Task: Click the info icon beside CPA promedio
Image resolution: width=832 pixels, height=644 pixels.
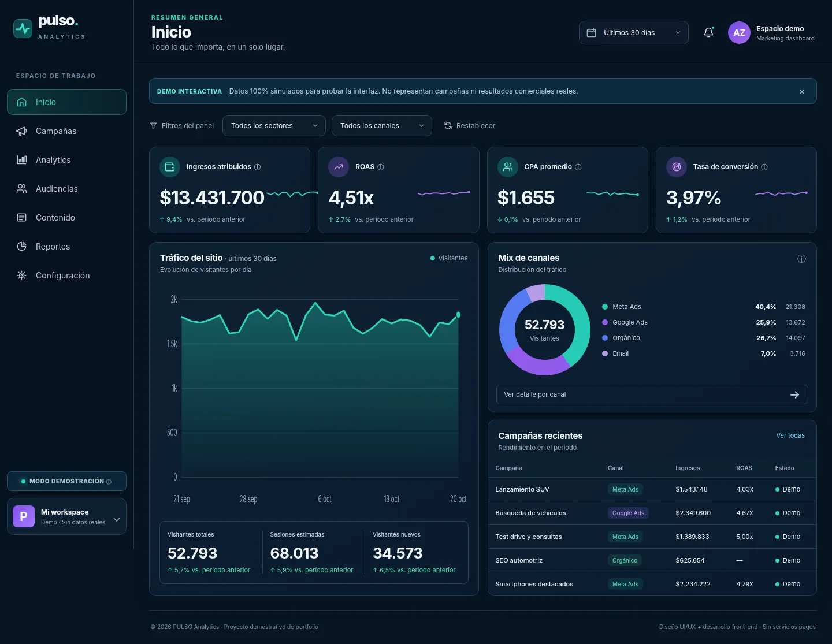Action: [578, 167]
